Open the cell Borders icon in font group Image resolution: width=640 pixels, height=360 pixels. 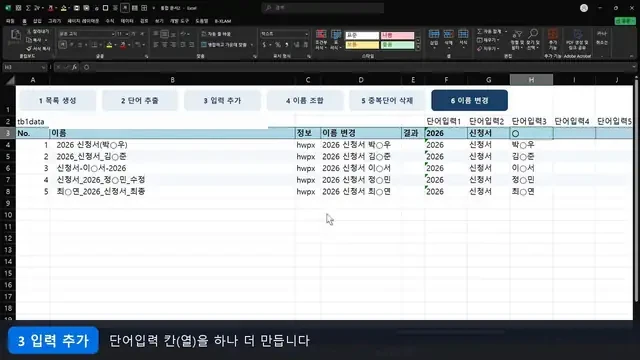click(x=94, y=45)
